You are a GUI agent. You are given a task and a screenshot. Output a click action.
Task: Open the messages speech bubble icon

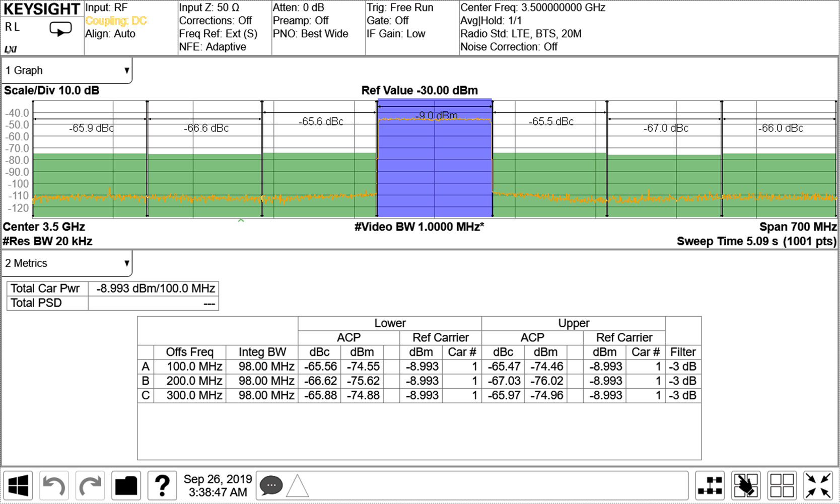pos(271,485)
